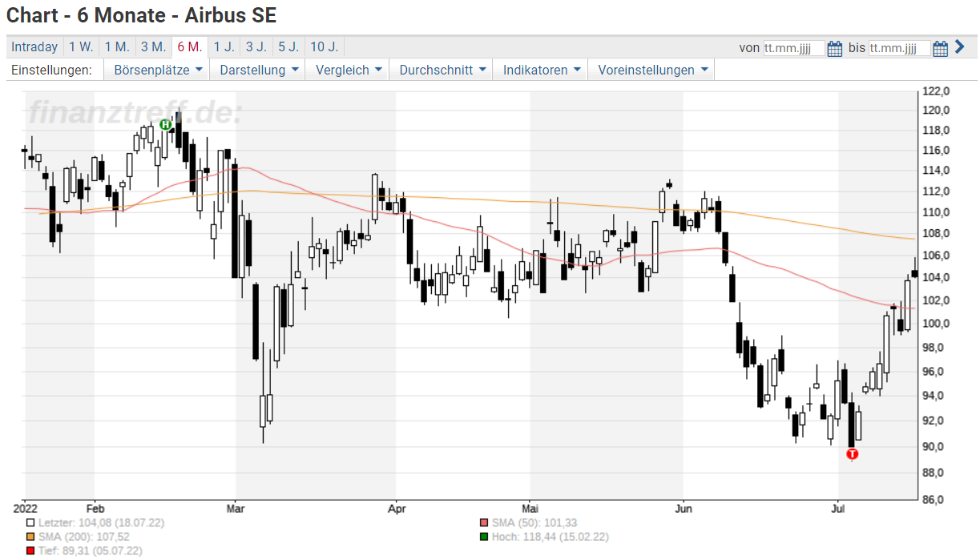
Task: Select the 1 M. time range tab
Action: tap(117, 47)
